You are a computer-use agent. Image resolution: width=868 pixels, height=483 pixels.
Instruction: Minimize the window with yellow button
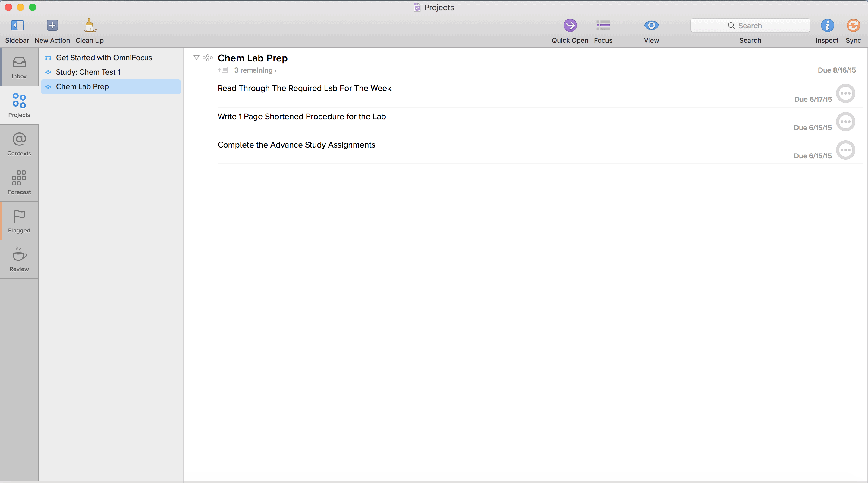(x=20, y=7)
